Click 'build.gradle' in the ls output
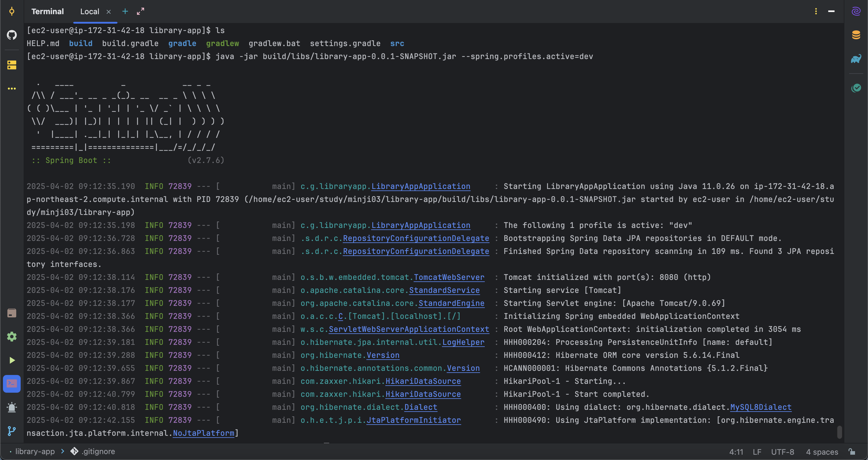 pos(130,43)
